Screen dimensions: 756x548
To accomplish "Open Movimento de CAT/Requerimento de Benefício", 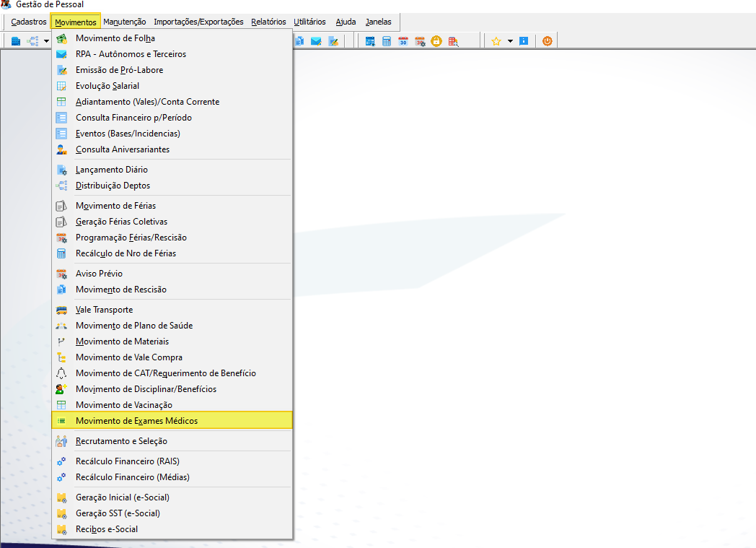I will coord(172,373).
